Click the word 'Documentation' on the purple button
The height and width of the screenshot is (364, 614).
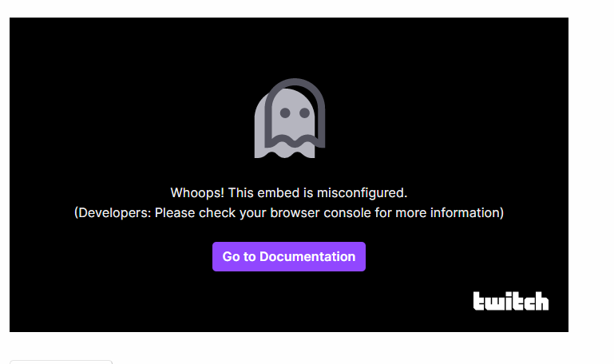(x=307, y=257)
